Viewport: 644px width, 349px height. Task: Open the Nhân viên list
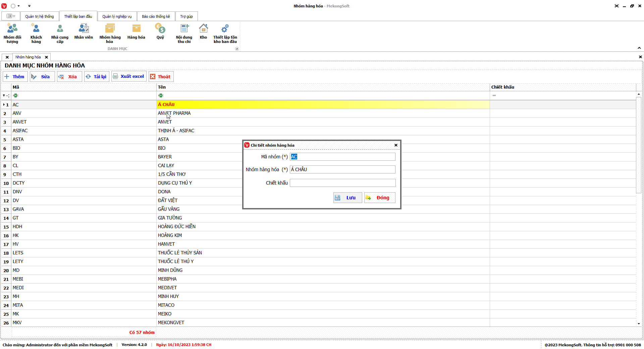tap(84, 32)
